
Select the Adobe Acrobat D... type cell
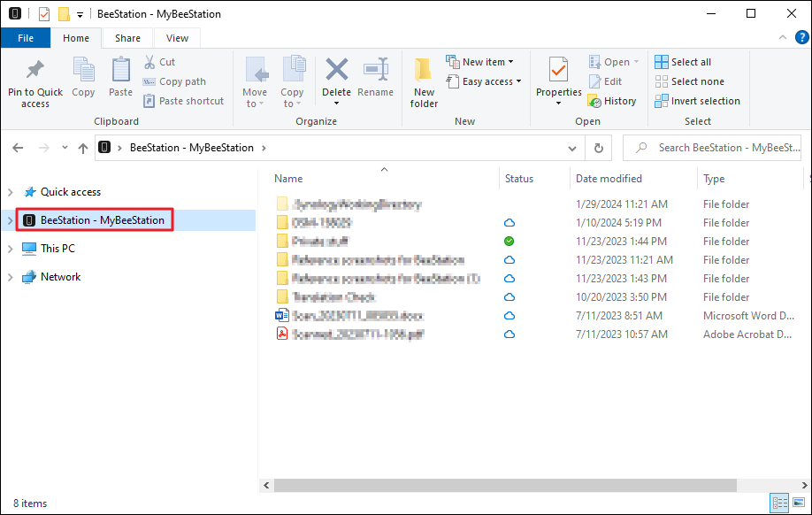(x=747, y=334)
